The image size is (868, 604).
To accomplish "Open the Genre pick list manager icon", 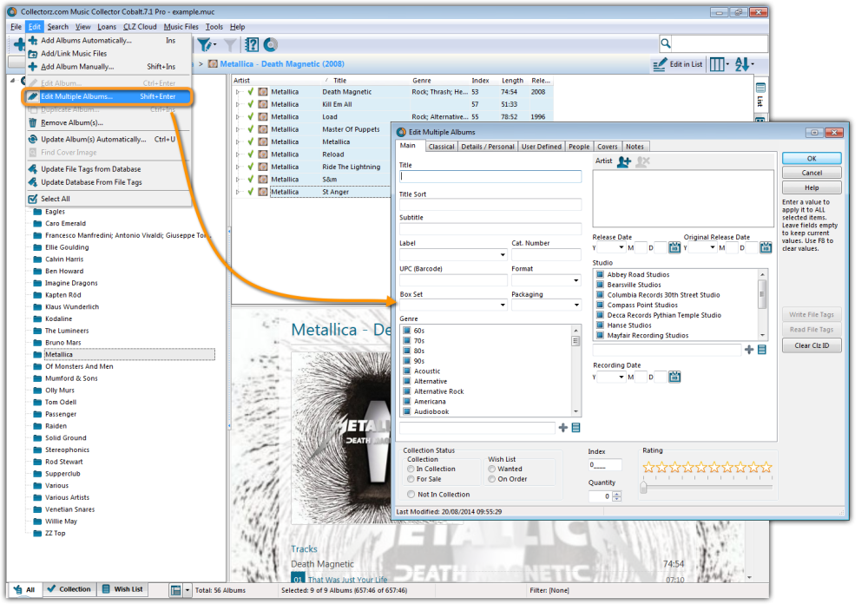I will click(x=576, y=428).
